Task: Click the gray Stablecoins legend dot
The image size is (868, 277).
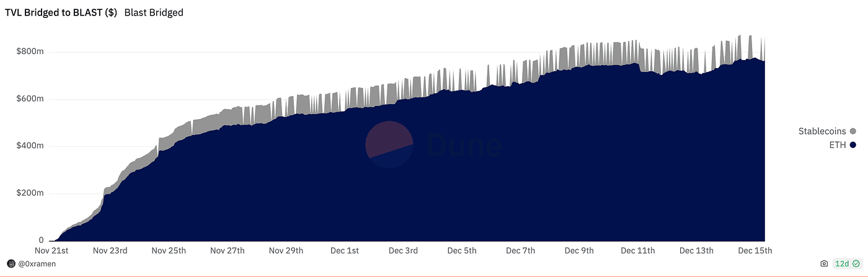Action: click(x=853, y=131)
